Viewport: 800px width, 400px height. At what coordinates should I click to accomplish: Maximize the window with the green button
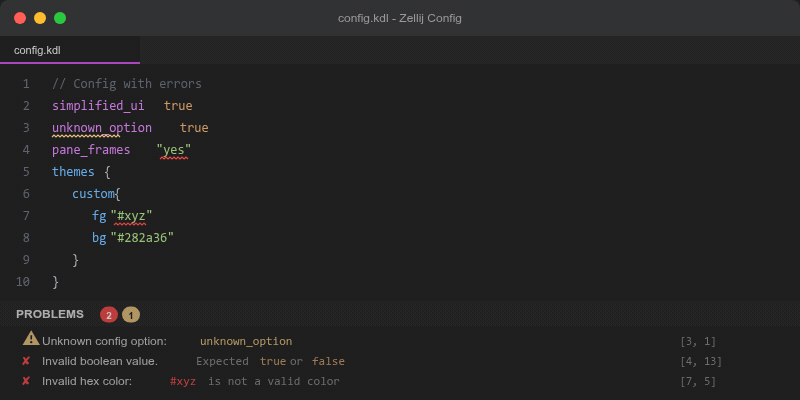(60, 18)
